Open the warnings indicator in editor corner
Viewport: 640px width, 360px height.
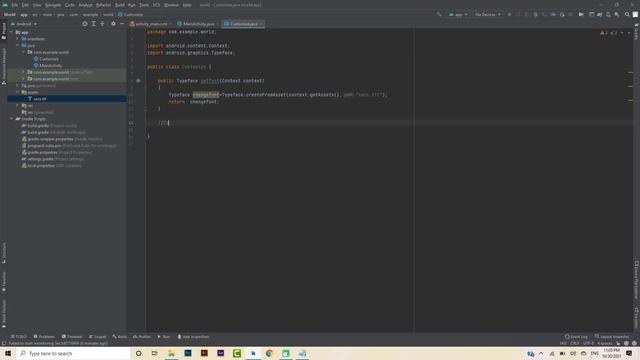coord(610,33)
